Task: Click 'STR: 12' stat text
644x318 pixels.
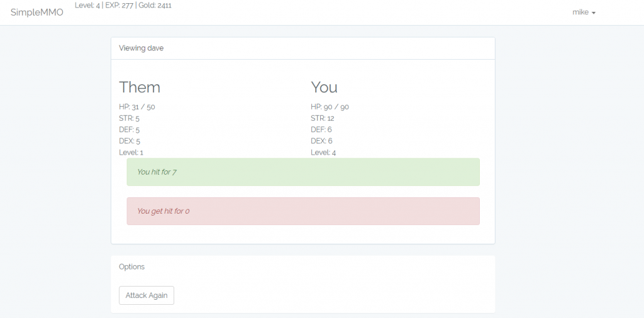Action: (323, 118)
